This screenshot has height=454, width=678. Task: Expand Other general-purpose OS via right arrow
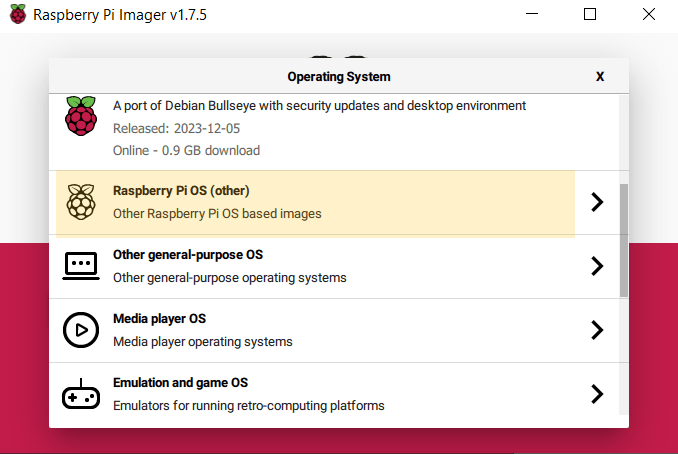(x=597, y=266)
